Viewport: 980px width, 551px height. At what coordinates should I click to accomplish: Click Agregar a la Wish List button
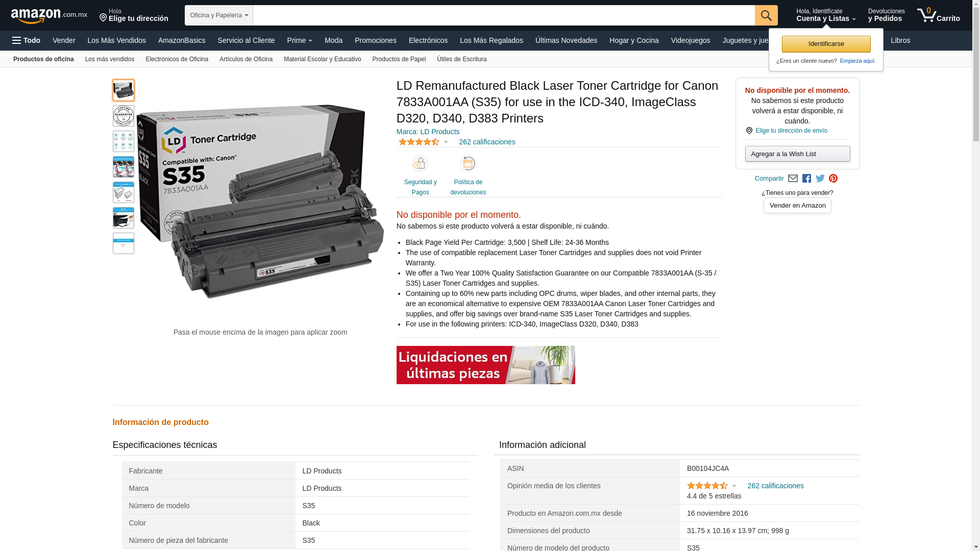point(797,154)
